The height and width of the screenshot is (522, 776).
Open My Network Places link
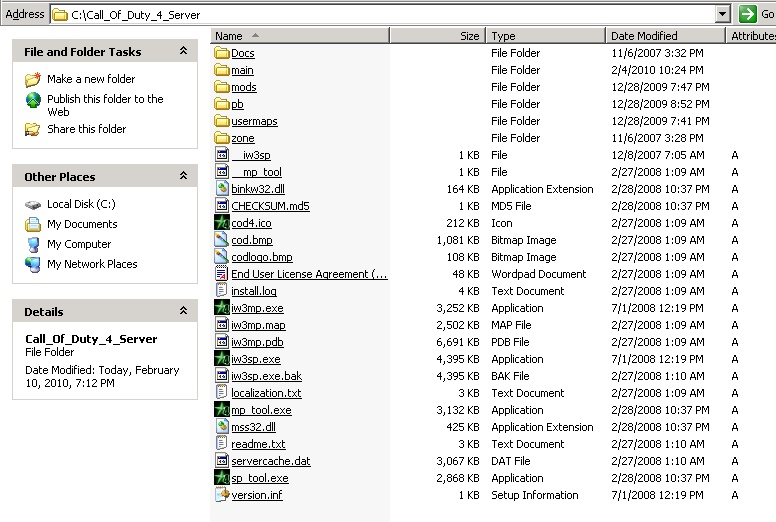pos(92,264)
